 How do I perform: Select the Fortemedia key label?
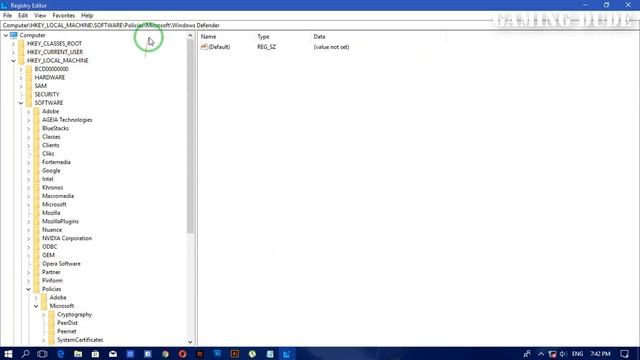click(56, 162)
